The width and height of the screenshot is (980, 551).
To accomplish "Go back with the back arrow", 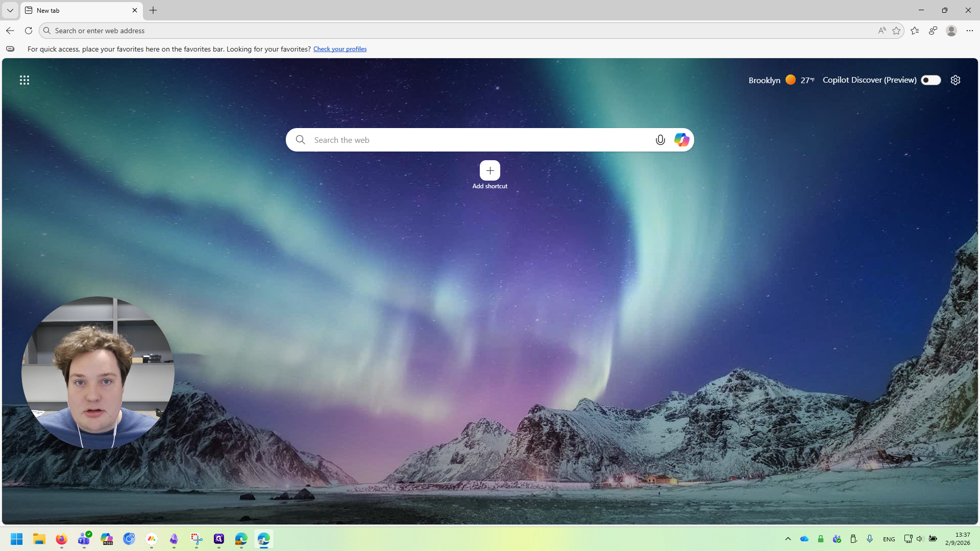I will point(10,31).
